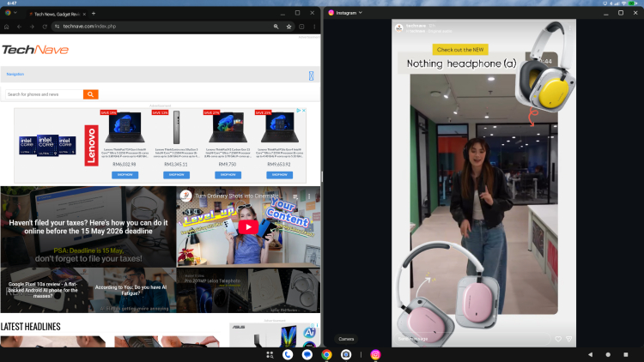The image size is (644, 362).
Task: Open Instagram story more options menu
Action: 569,28
